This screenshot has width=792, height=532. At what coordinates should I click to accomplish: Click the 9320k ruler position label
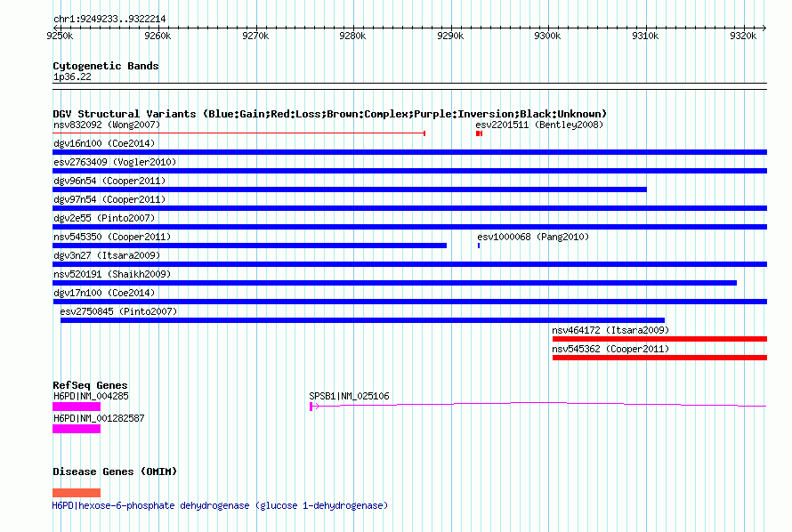tap(743, 36)
